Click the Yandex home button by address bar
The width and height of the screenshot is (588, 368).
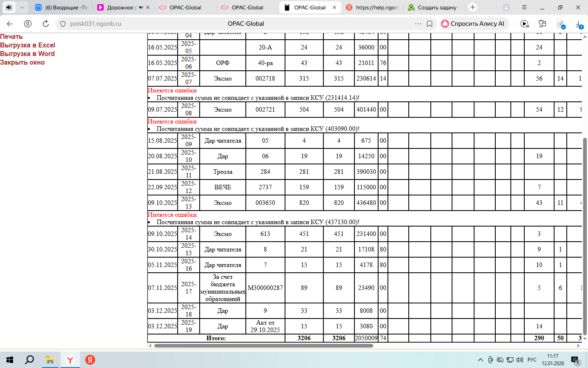(28, 24)
